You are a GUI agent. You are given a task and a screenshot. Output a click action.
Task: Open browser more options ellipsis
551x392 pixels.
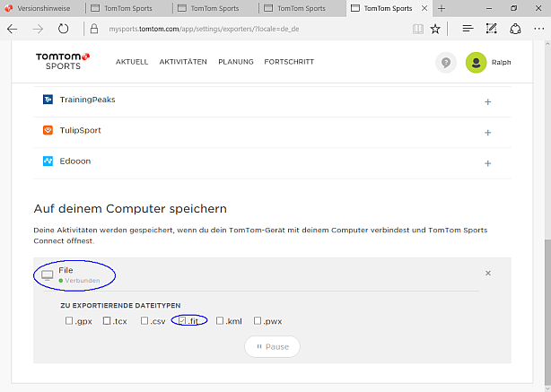538,29
